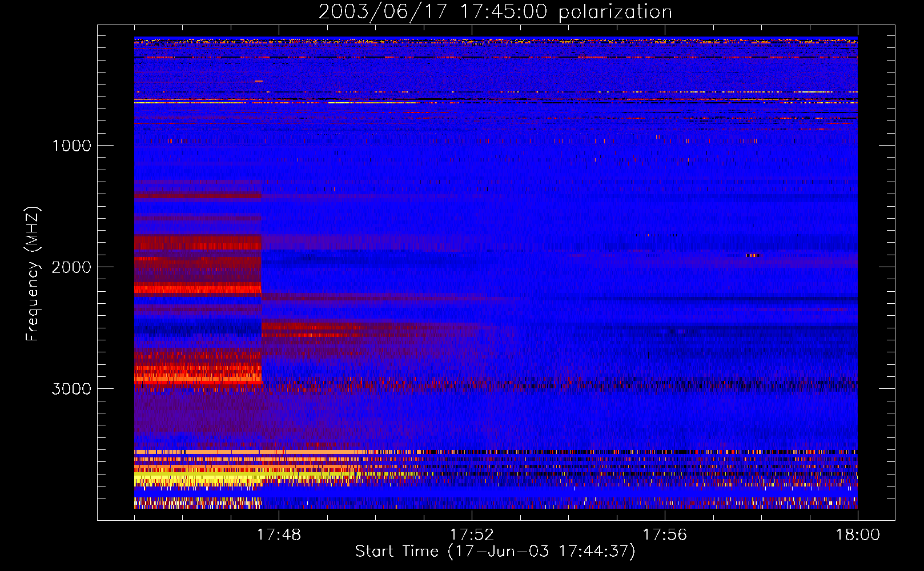The height and width of the screenshot is (571, 924).
Task: Click the 17:52 time tick label
Action: (x=472, y=535)
